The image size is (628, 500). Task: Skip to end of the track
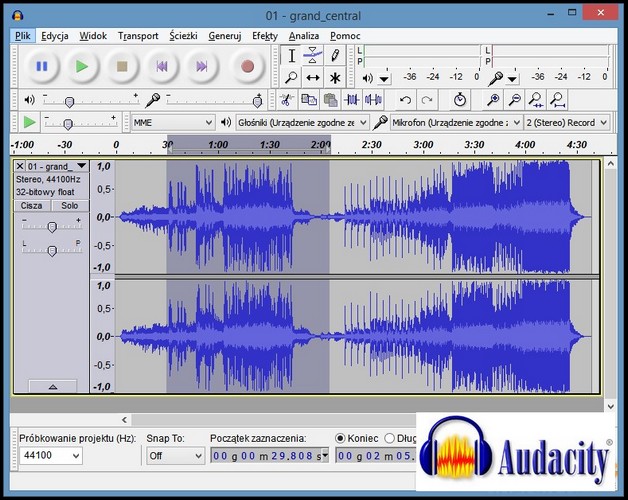click(202, 67)
